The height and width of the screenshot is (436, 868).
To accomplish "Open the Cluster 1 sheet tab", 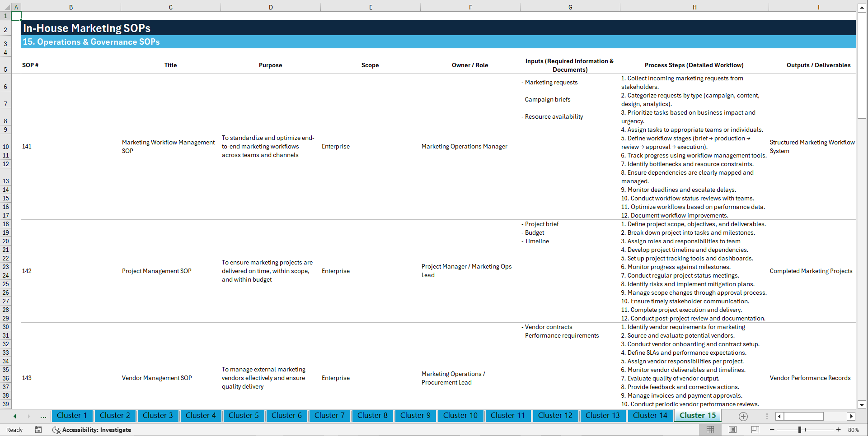I will click(x=72, y=416).
